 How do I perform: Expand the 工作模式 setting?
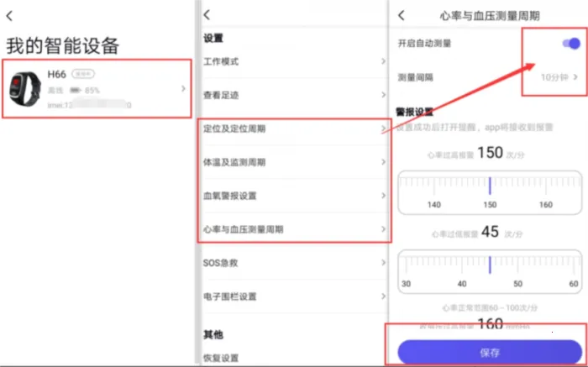coord(294,62)
